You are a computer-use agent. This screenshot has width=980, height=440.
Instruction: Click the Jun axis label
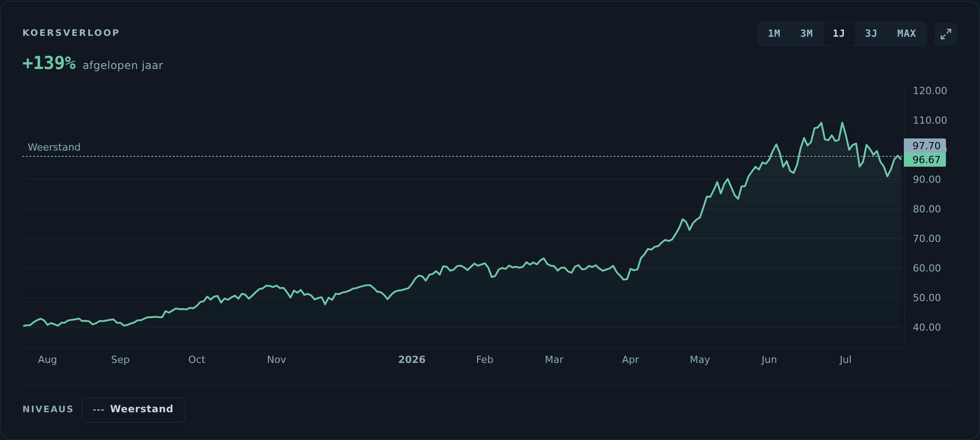pyautogui.click(x=769, y=360)
